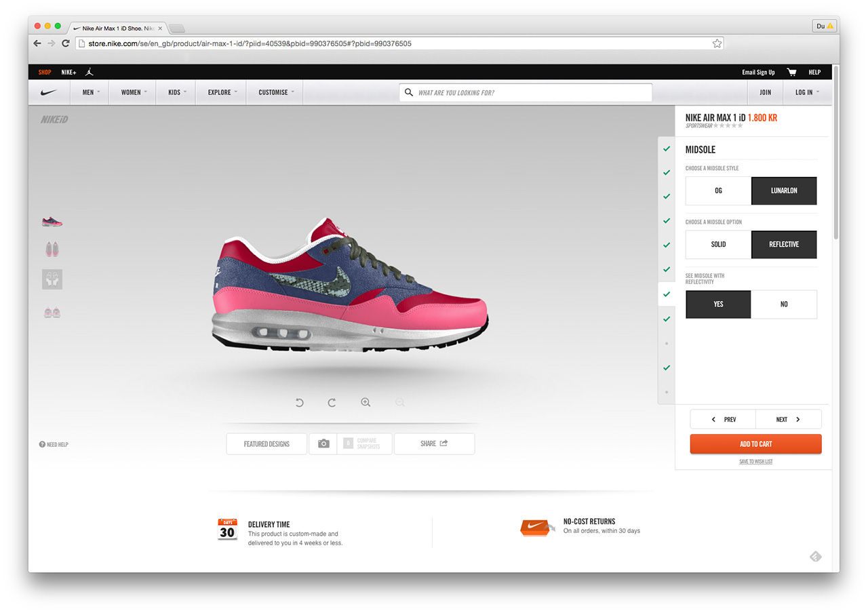Select sole view thumbnail

click(x=52, y=279)
